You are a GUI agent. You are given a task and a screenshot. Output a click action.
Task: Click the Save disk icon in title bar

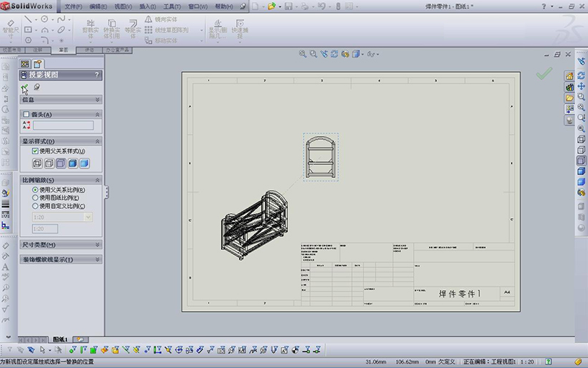coord(289,6)
